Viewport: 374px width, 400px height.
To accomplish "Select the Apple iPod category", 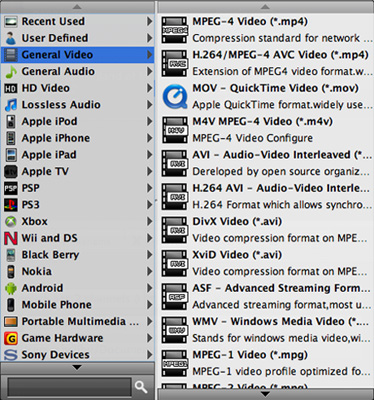I will [x=77, y=122].
